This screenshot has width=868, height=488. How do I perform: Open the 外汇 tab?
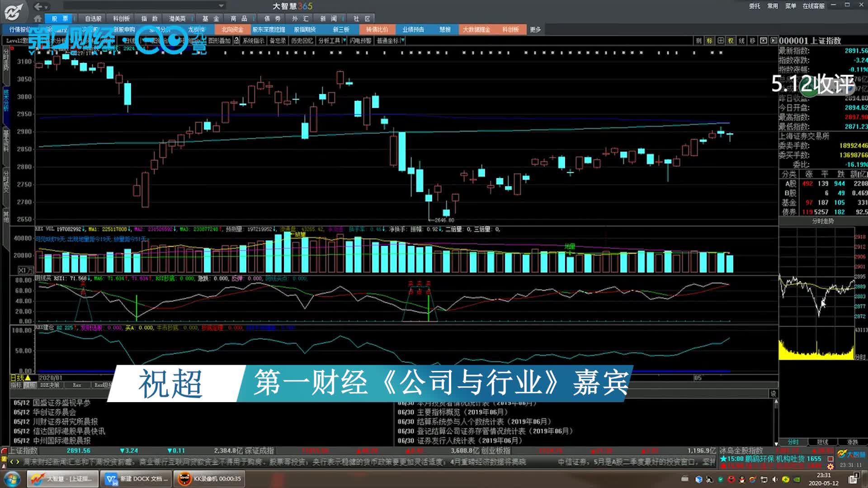[x=300, y=19]
